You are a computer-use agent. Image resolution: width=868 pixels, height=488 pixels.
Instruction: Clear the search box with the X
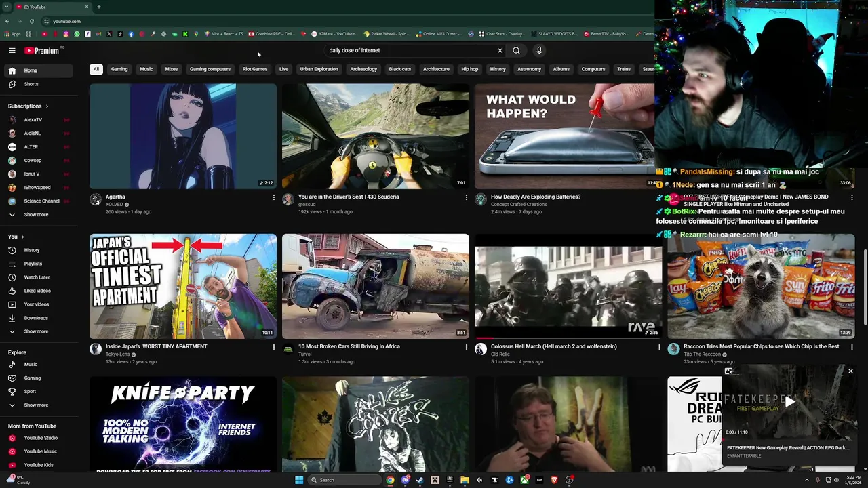point(500,50)
